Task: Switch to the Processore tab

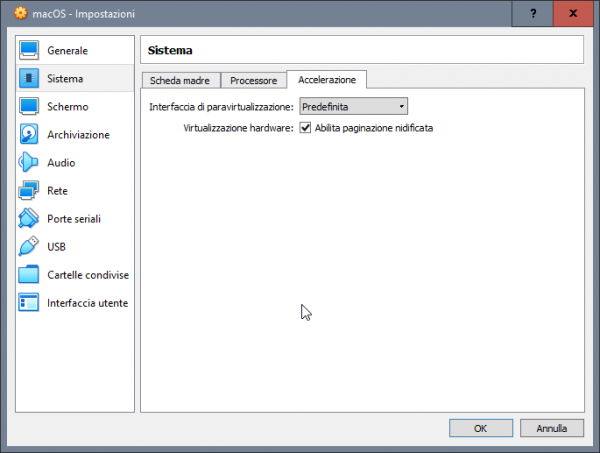Action: (x=254, y=80)
